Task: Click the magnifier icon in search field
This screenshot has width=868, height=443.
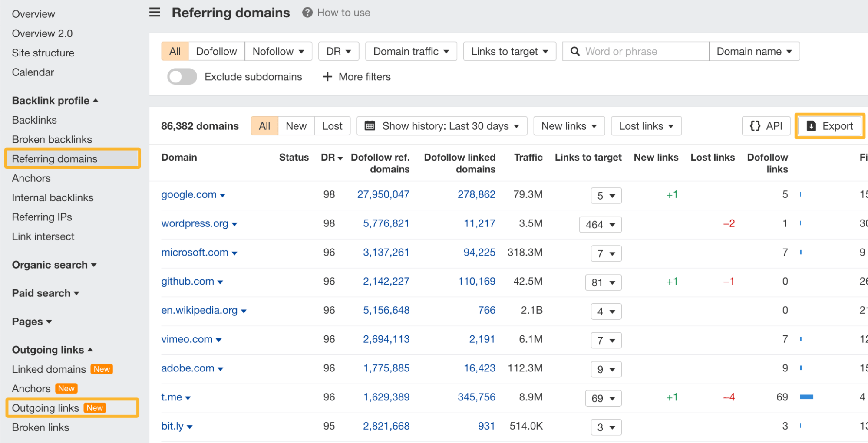Action: click(575, 51)
